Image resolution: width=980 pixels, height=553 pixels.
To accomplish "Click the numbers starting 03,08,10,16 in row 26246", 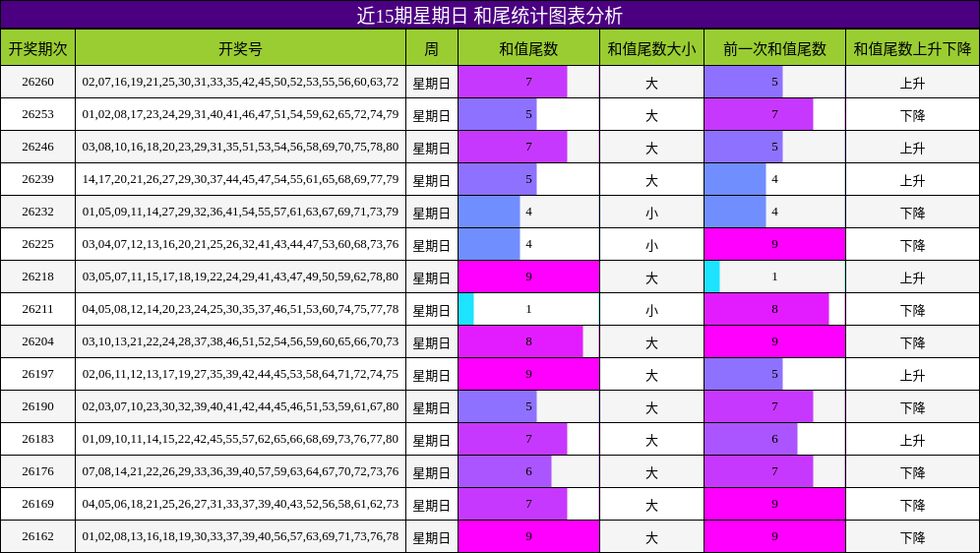I will [x=241, y=147].
